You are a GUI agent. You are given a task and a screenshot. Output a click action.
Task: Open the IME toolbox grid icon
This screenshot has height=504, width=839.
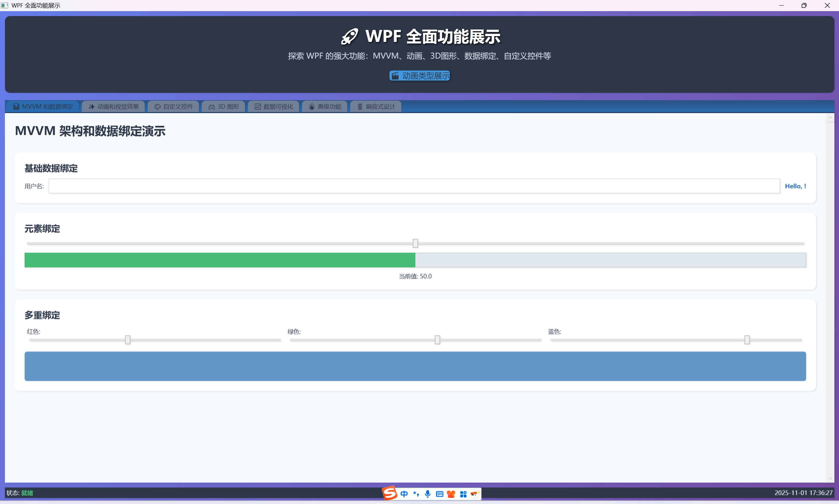pyautogui.click(x=463, y=494)
